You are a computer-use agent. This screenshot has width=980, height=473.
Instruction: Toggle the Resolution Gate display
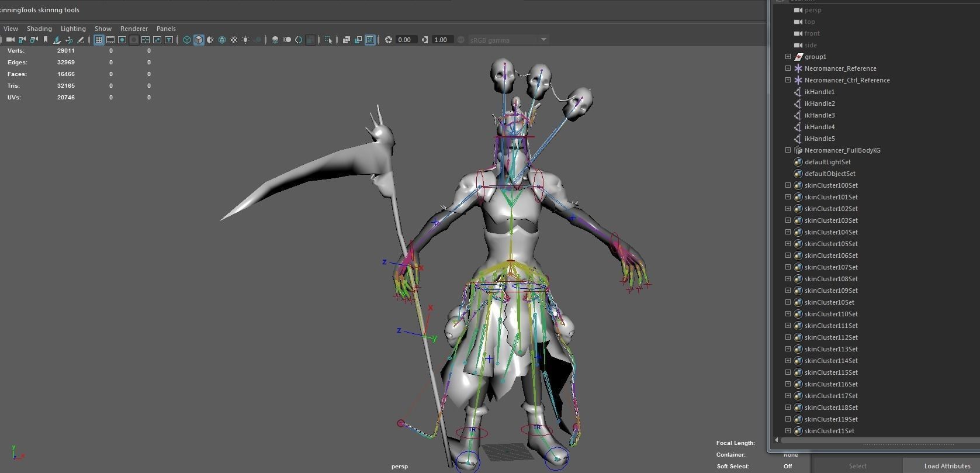(122, 40)
